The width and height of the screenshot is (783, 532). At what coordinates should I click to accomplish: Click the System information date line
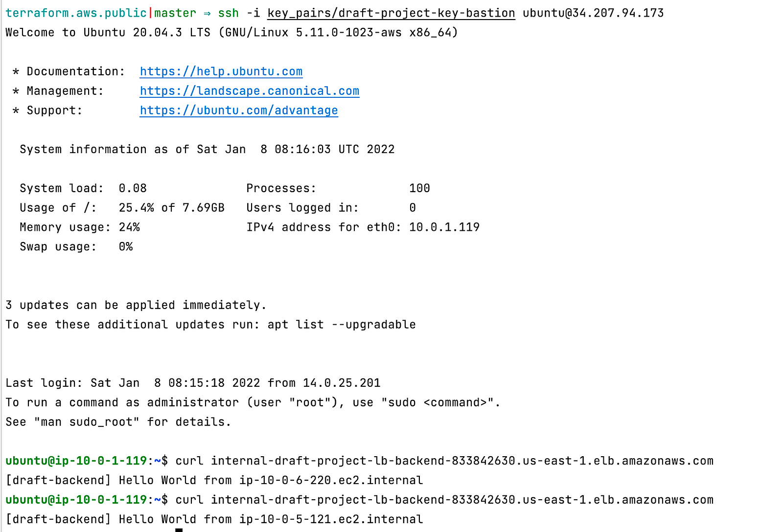pyautogui.click(x=207, y=150)
